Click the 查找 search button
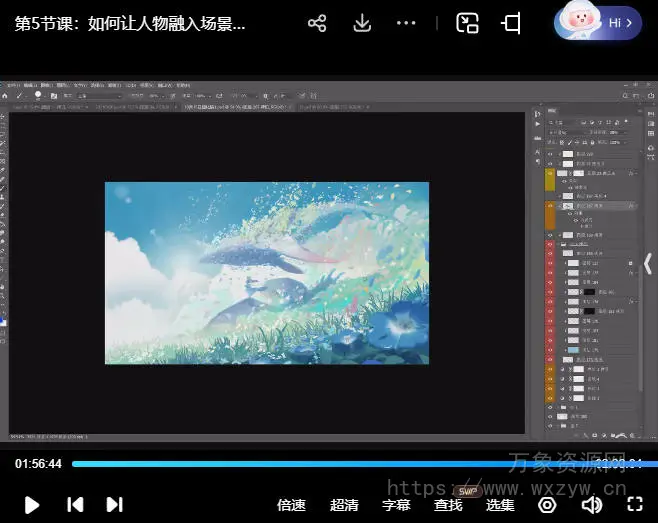Image resolution: width=658 pixels, height=523 pixels. [448, 505]
